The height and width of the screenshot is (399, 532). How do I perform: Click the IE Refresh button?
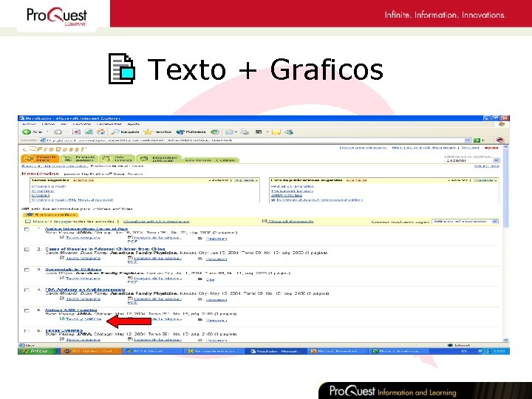point(89,132)
